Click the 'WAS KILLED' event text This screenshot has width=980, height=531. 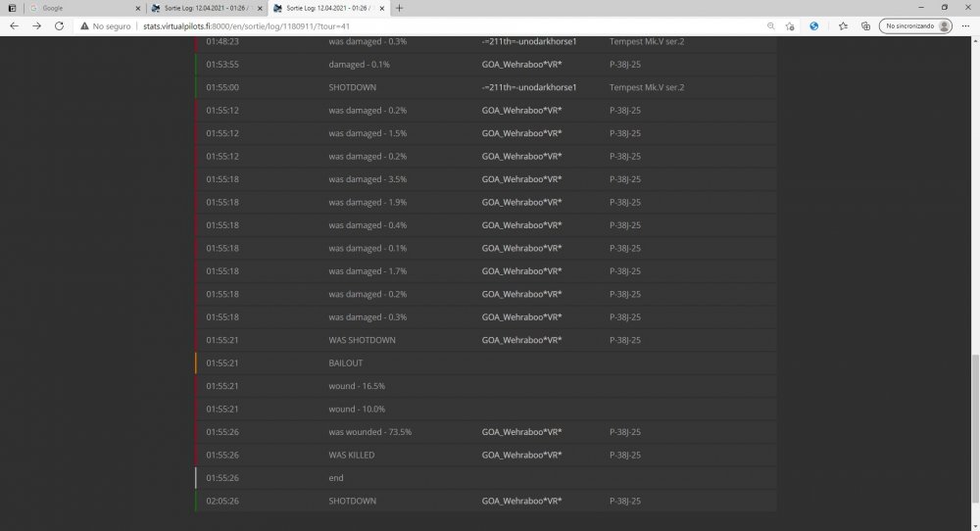(x=352, y=455)
